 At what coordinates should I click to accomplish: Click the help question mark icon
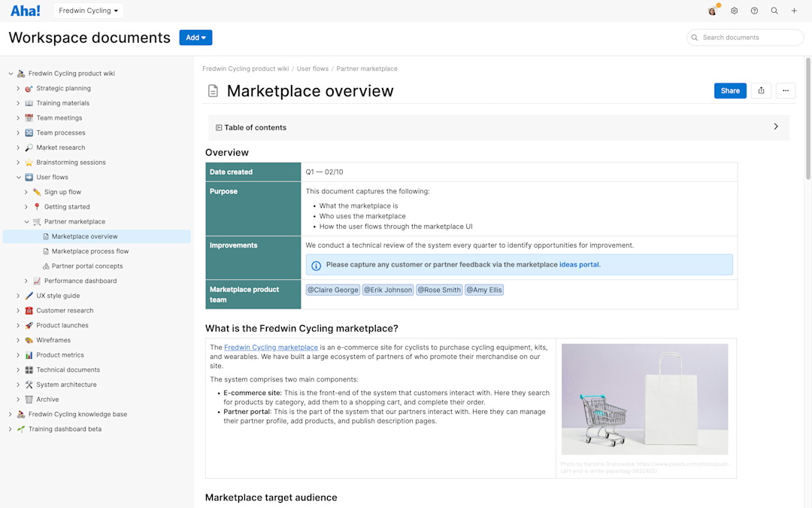[x=753, y=11]
